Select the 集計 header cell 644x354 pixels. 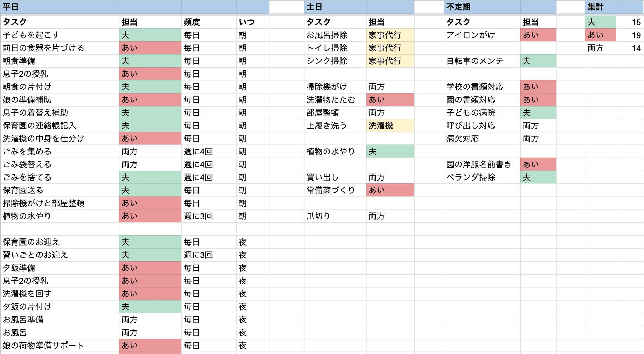[x=600, y=7]
